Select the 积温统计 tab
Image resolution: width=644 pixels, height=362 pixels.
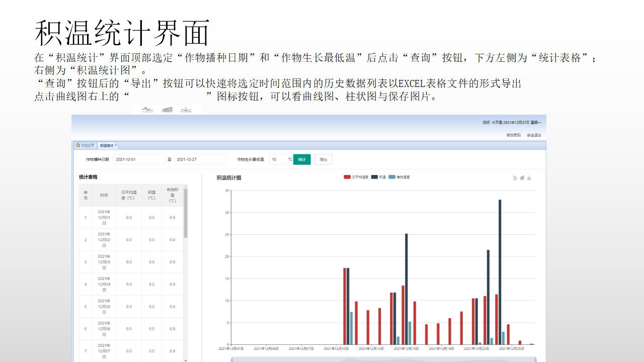point(106,145)
